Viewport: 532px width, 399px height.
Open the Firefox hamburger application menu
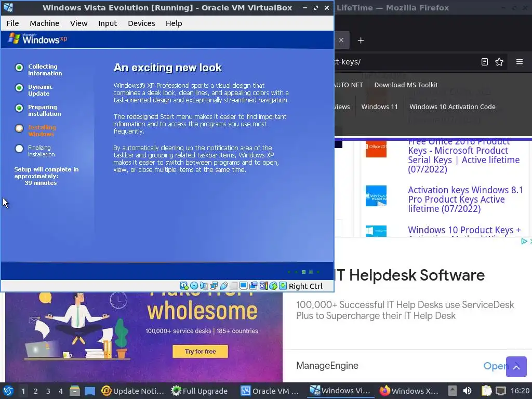tap(520, 62)
